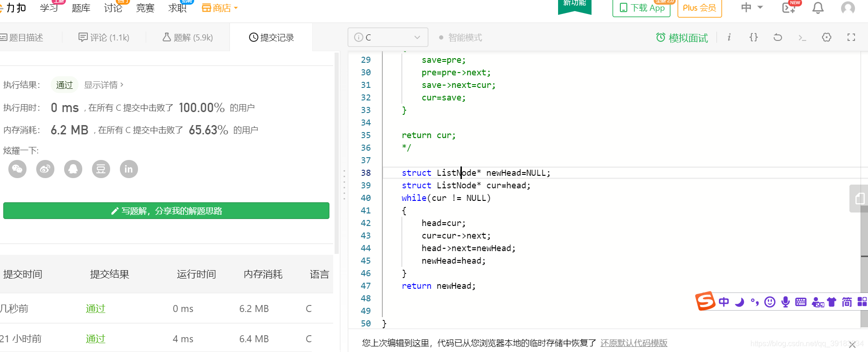The image size is (868, 352).
Task: Close the restored-code notification bar
Action: [852, 345]
